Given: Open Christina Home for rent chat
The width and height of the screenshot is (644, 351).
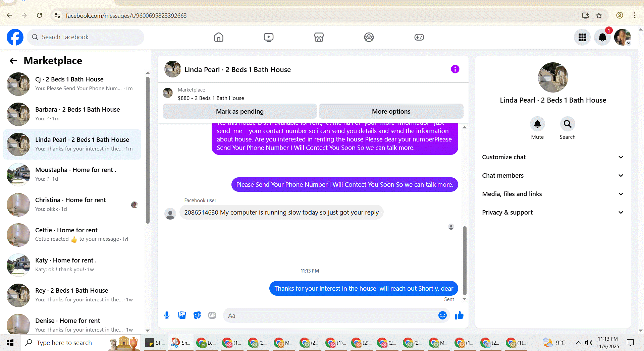Looking at the screenshot, I should pos(72,205).
